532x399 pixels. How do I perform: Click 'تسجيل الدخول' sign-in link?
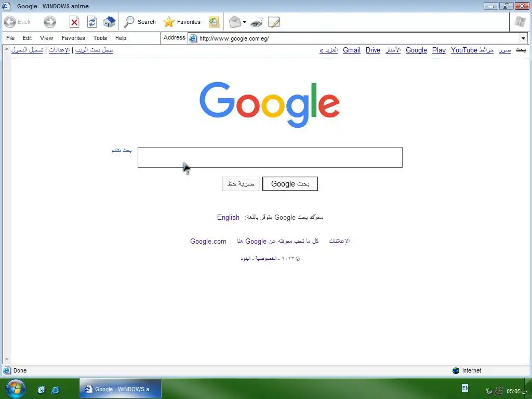(x=27, y=50)
